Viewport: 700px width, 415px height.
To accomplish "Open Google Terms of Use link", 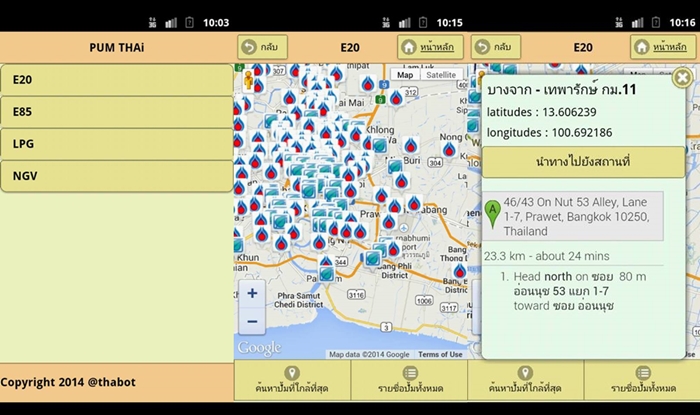I will (x=440, y=354).
